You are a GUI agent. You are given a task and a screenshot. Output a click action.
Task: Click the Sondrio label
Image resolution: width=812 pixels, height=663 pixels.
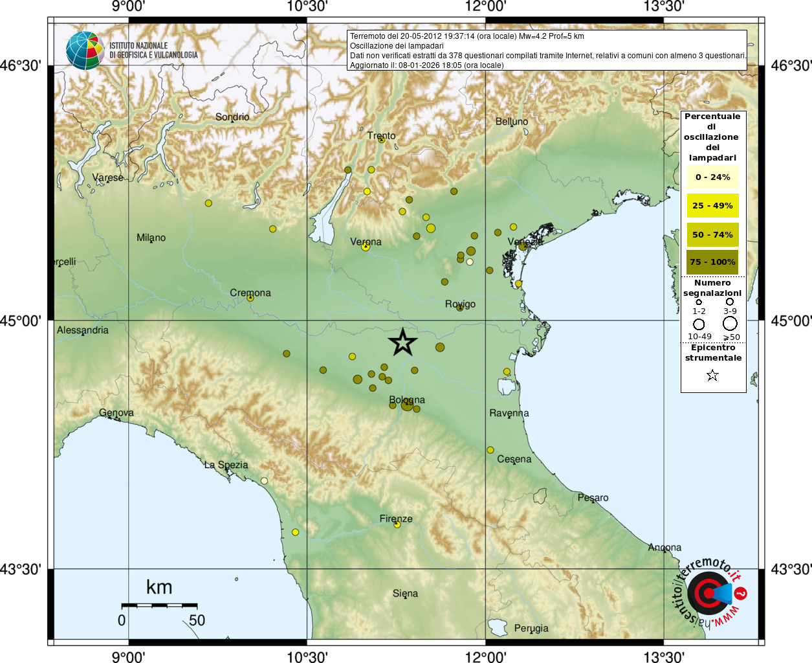[x=232, y=117]
